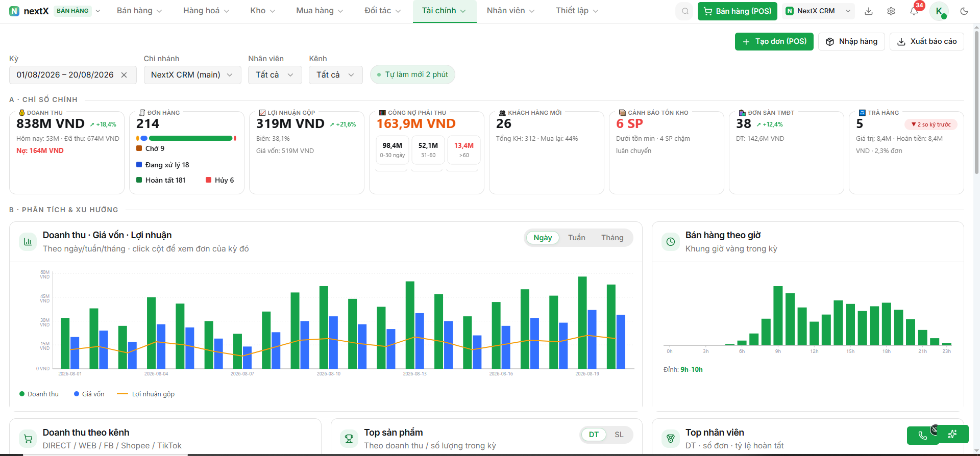Click the floating sparkle AI icon
Viewport: 980px width, 456px height.
952,435
